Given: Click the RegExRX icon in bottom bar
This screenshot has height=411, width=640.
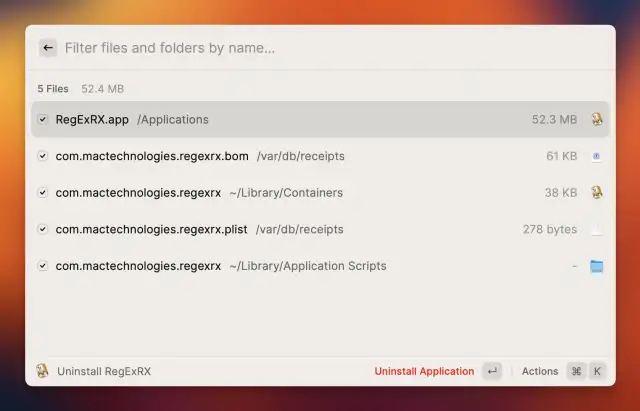Looking at the screenshot, I should pyautogui.click(x=42, y=371).
